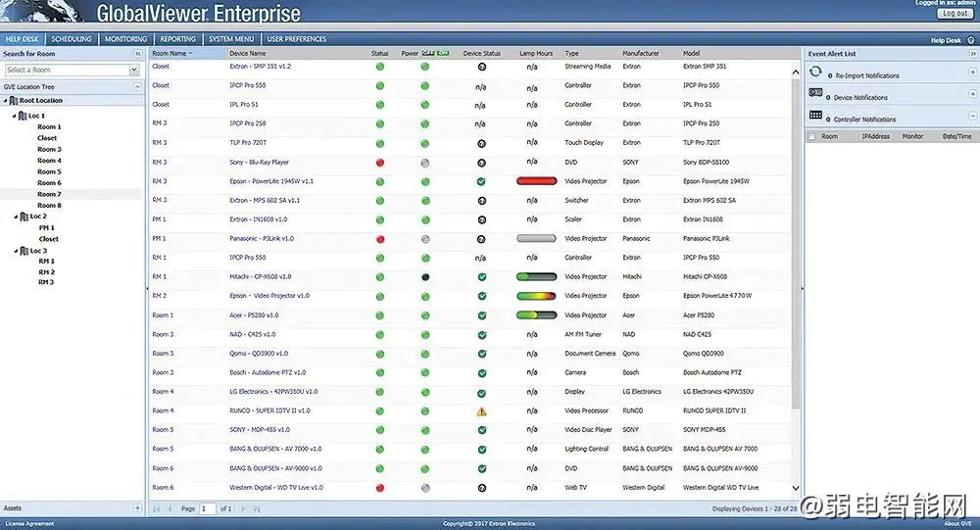This screenshot has height=530, width=980.
Task: Open the License Agreement link
Action: [29, 524]
